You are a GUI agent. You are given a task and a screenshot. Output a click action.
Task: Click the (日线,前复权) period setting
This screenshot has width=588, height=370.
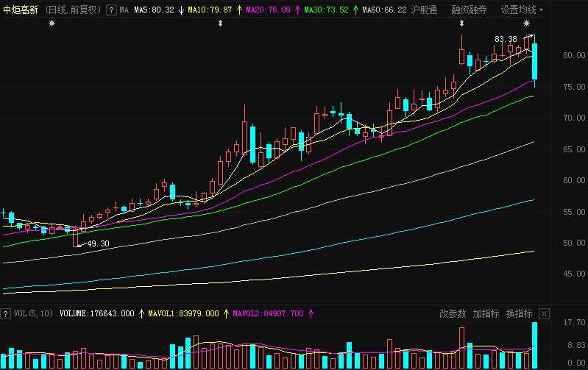pos(74,10)
